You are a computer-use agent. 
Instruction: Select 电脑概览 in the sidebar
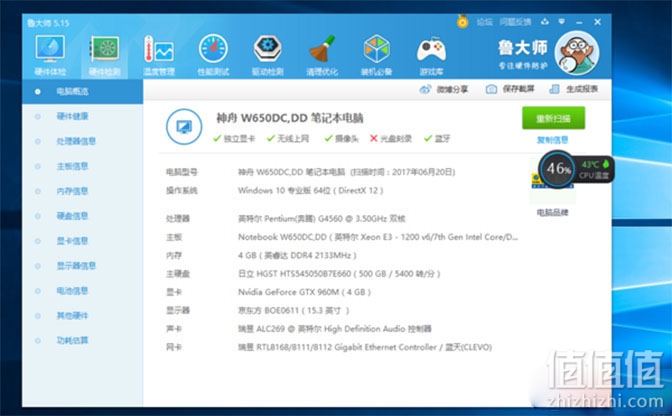point(82,91)
